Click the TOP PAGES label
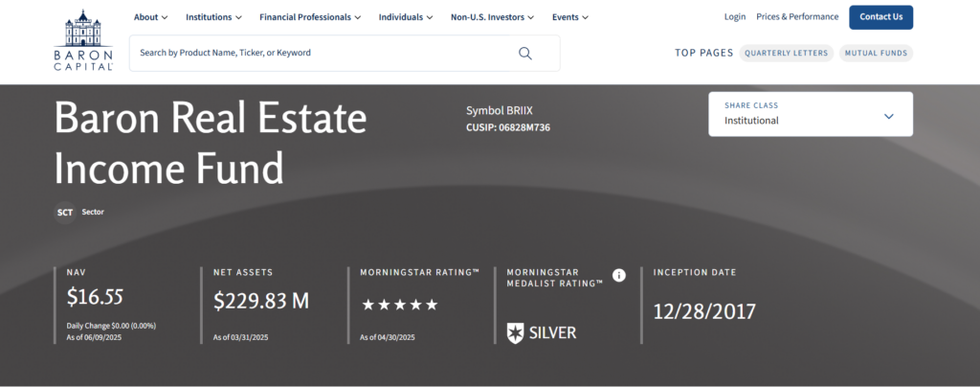The image size is (980, 387). (703, 53)
